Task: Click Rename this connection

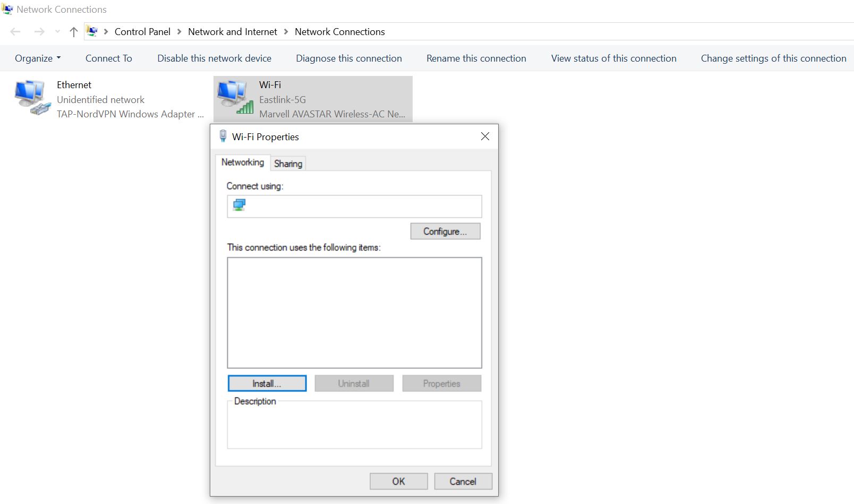Action: pos(476,58)
